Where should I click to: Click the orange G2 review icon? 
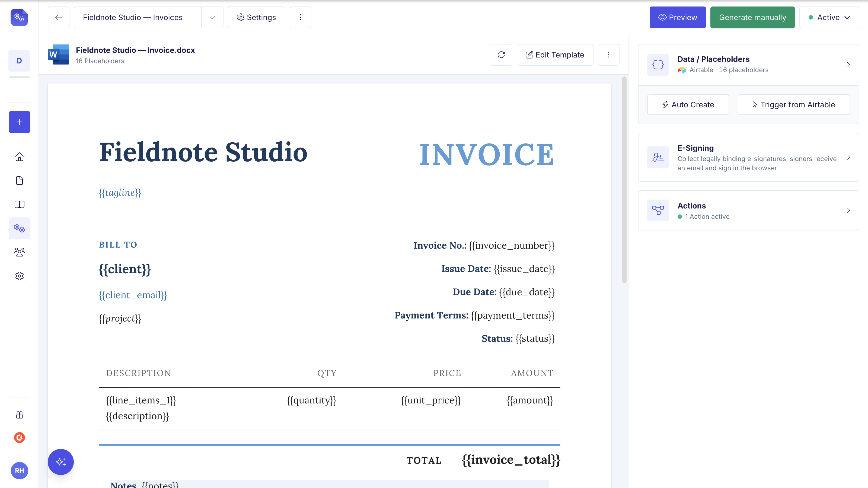point(19,438)
